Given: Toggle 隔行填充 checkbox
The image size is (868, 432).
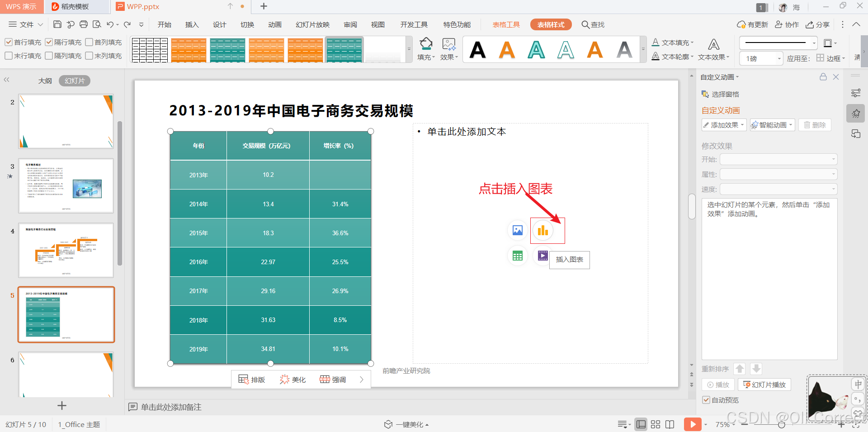Looking at the screenshot, I should 49,42.
